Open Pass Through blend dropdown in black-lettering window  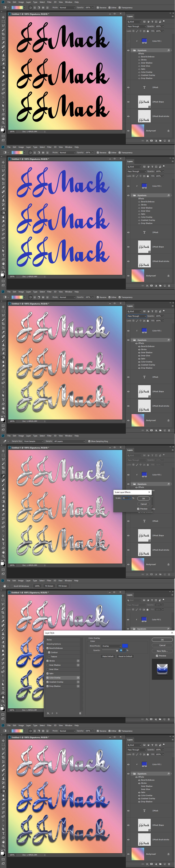pyautogui.click(x=136, y=26)
